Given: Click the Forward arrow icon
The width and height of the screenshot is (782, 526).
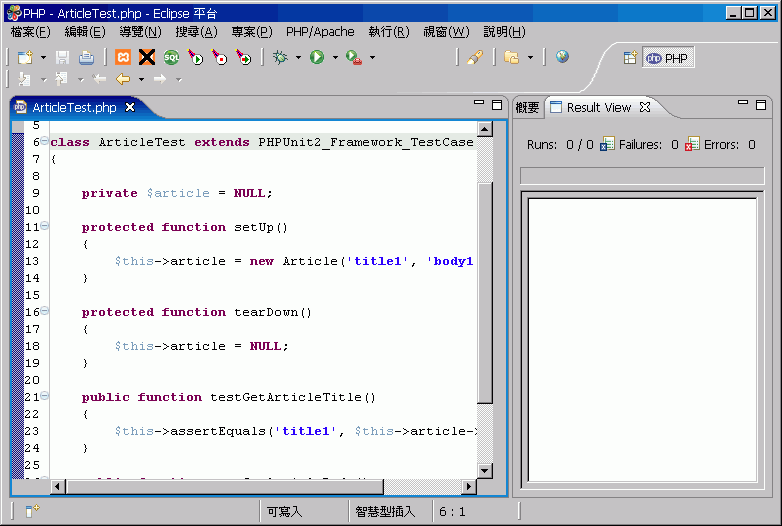Looking at the screenshot, I should tap(160, 79).
